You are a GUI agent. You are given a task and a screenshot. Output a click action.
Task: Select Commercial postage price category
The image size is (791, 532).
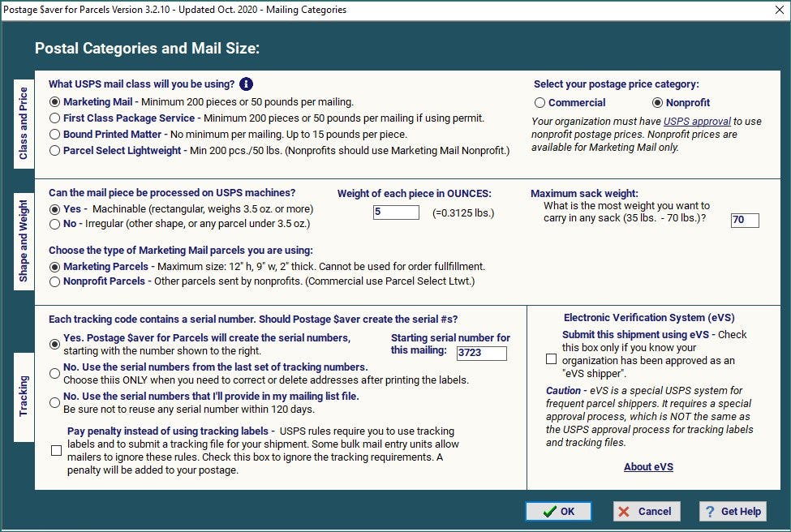540,103
